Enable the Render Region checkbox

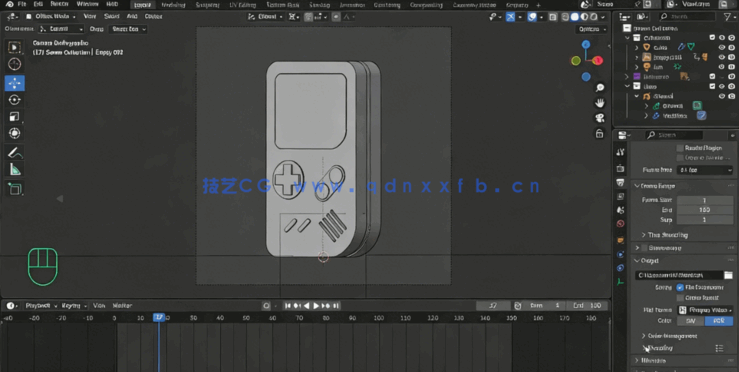tap(680, 148)
